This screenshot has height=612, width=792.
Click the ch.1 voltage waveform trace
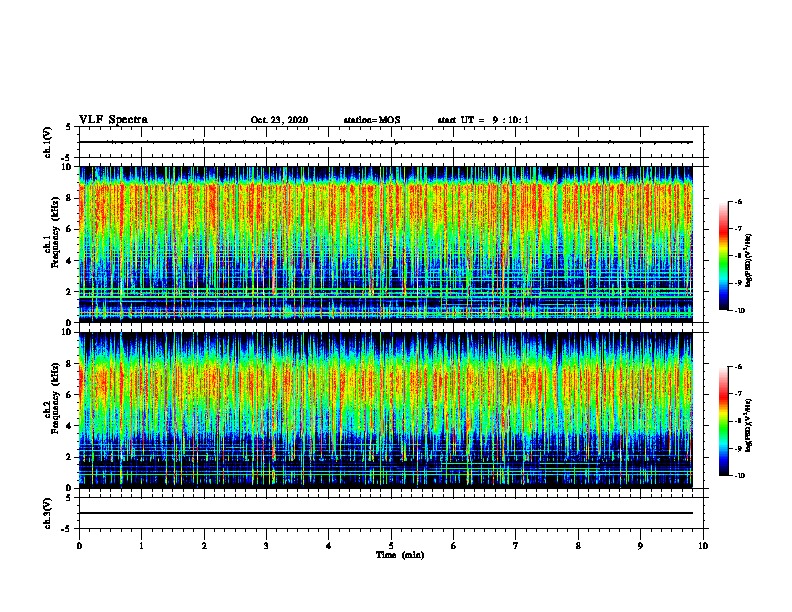point(386,142)
